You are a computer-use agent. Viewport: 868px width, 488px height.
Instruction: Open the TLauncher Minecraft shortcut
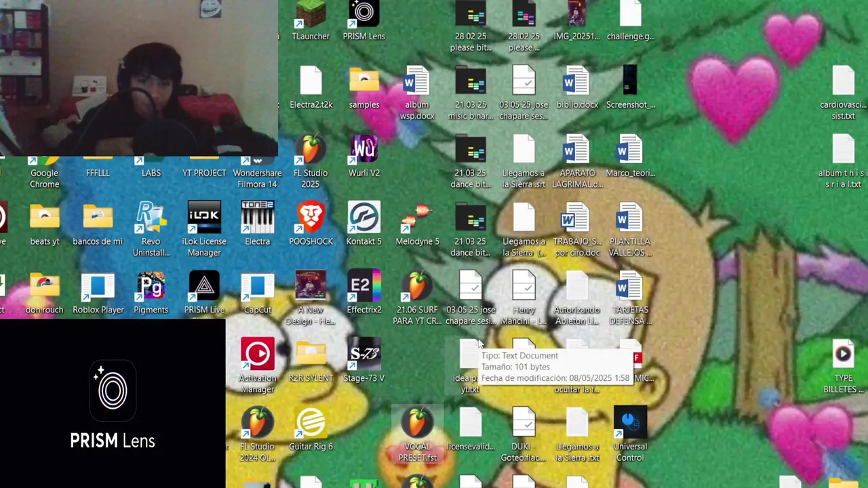click(311, 22)
